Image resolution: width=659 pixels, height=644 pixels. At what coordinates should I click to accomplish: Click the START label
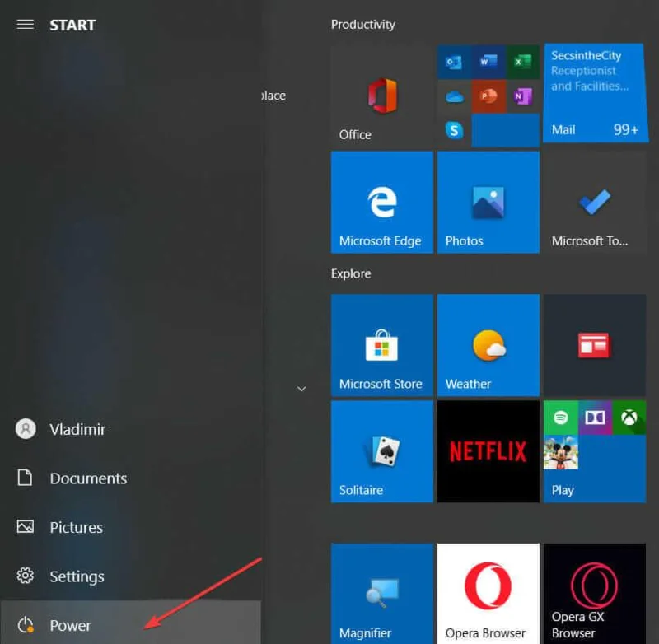[x=72, y=26]
